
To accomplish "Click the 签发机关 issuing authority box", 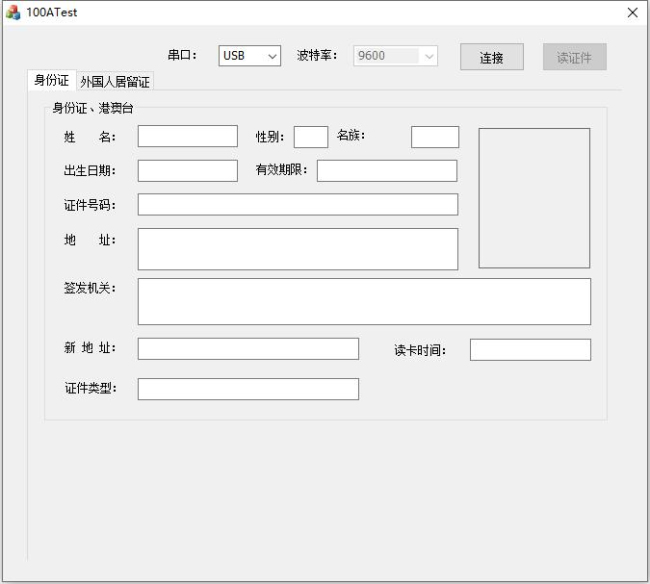I will [364, 301].
